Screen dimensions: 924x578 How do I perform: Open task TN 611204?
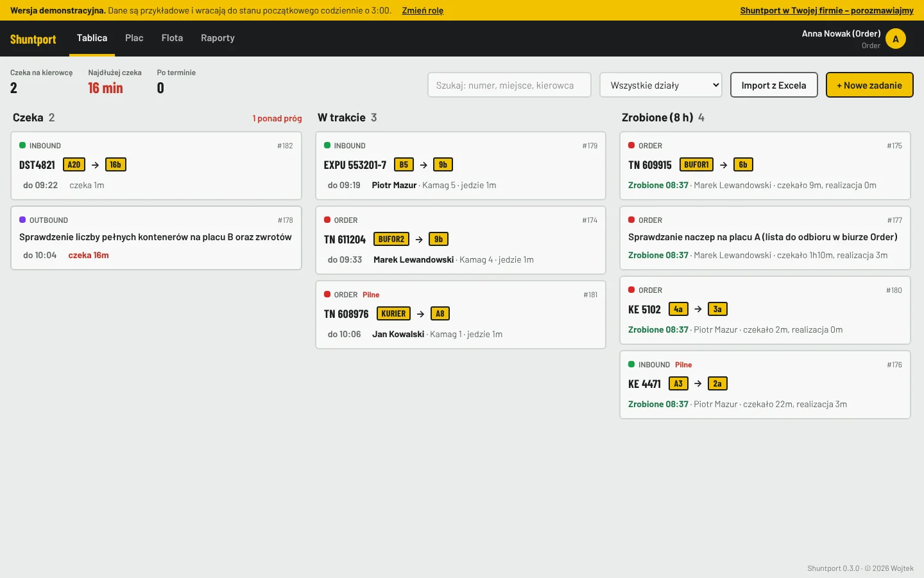(461, 240)
